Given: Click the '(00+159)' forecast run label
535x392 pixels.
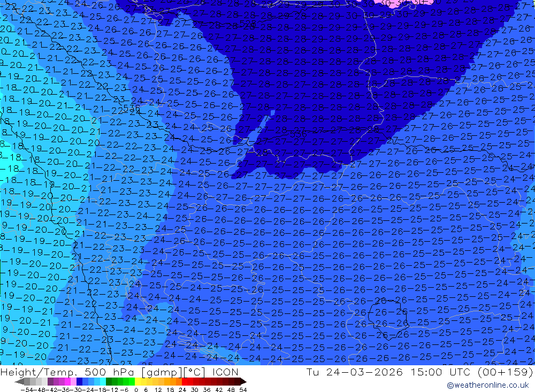Looking at the screenshot, I should 505,372.
